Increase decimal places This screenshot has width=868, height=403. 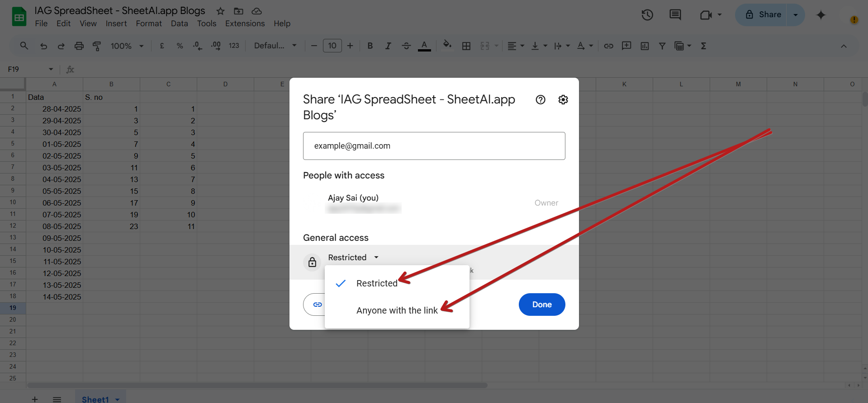tap(216, 46)
